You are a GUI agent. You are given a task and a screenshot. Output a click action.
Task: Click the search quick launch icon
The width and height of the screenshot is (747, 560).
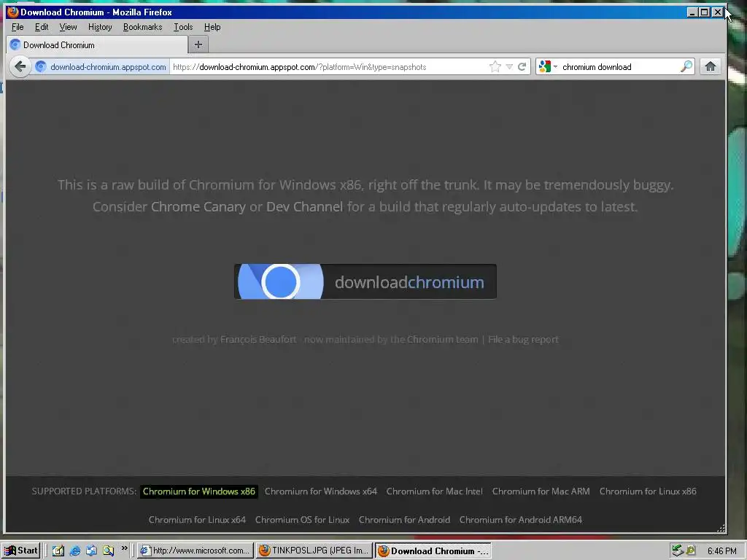(x=108, y=551)
